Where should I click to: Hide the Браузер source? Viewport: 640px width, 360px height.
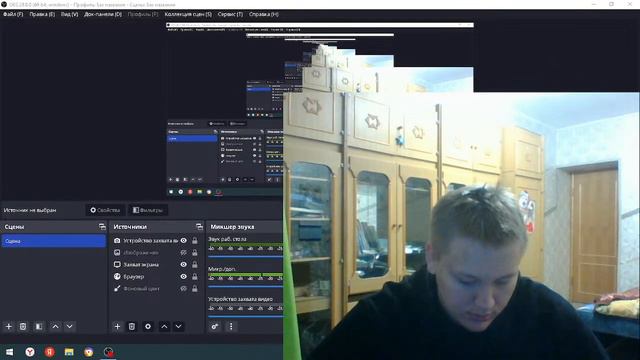(x=184, y=276)
